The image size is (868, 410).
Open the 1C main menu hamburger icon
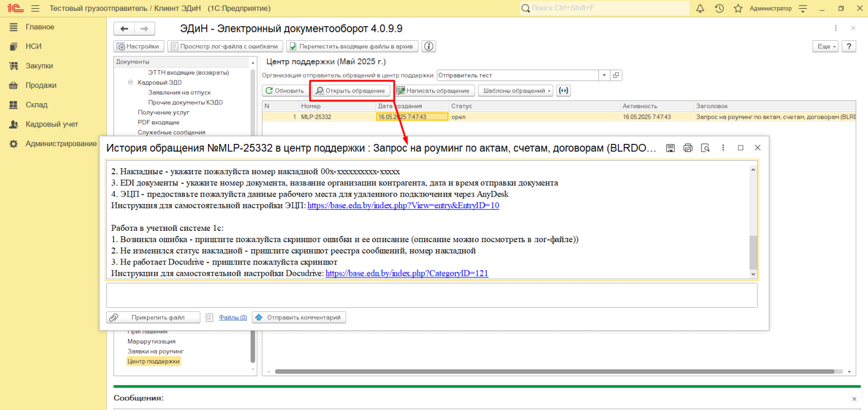(35, 8)
